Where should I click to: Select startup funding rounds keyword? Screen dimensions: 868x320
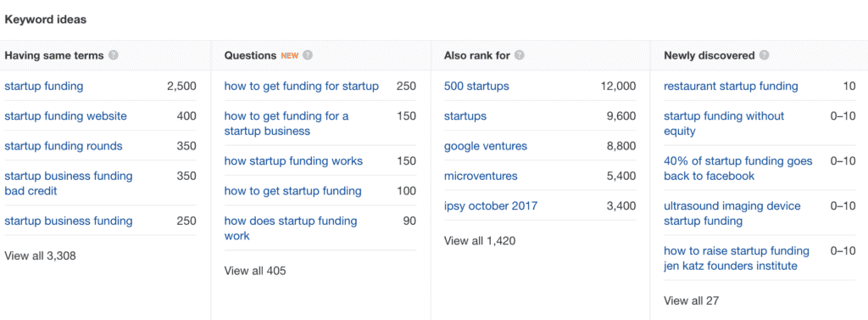(63, 146)
